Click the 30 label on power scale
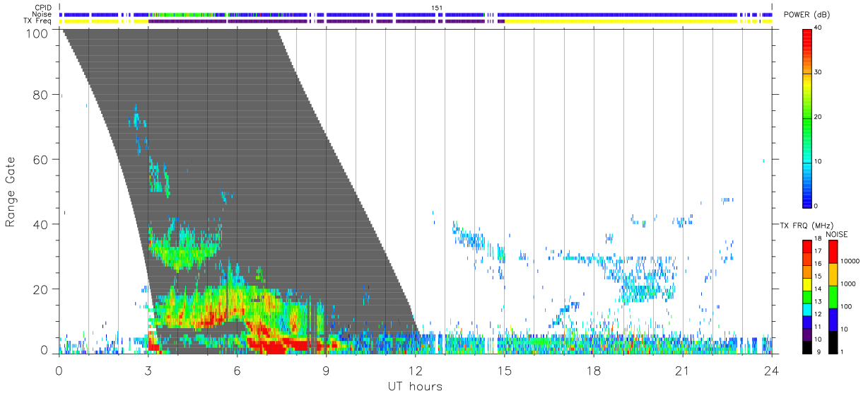 (819, 73)
